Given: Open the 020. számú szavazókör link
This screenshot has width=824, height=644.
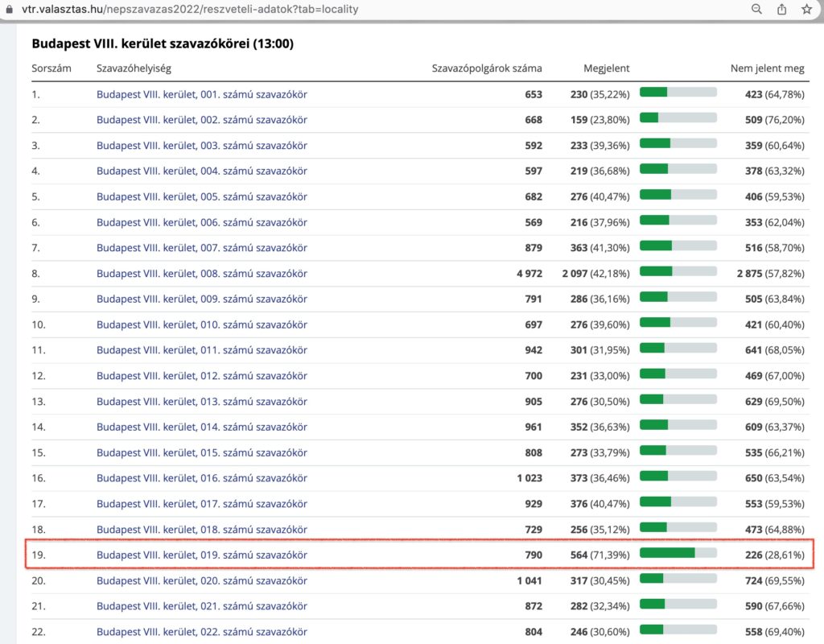Looking at the screenshot, I should [201, 580].
